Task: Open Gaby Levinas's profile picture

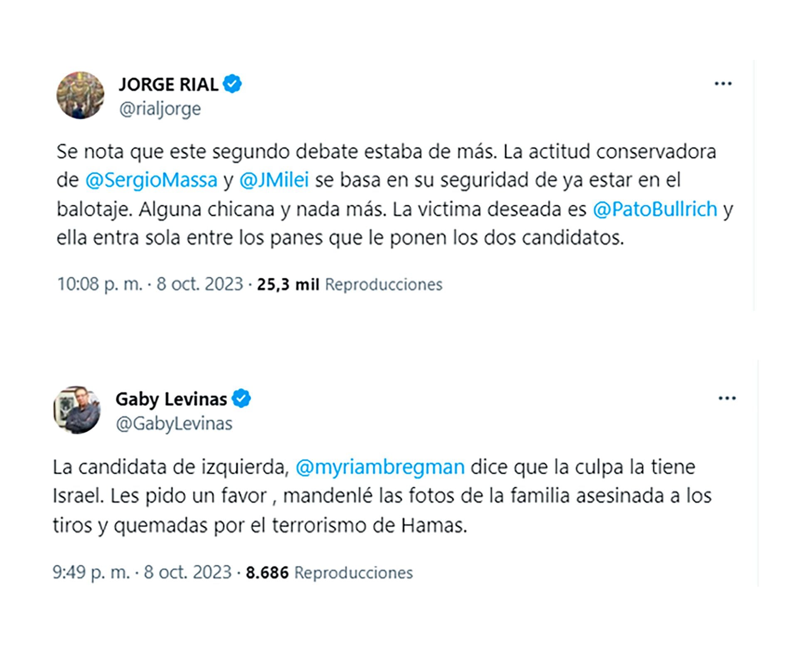Action: tap(77, 410)
